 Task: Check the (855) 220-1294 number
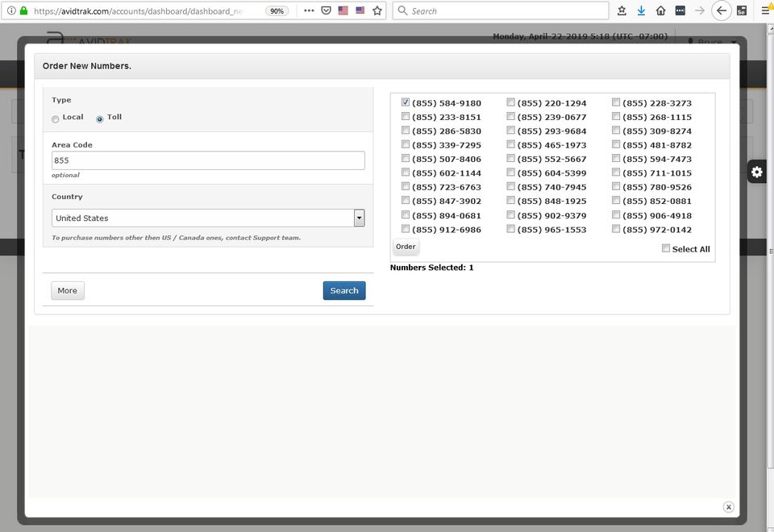coord(511,102)
